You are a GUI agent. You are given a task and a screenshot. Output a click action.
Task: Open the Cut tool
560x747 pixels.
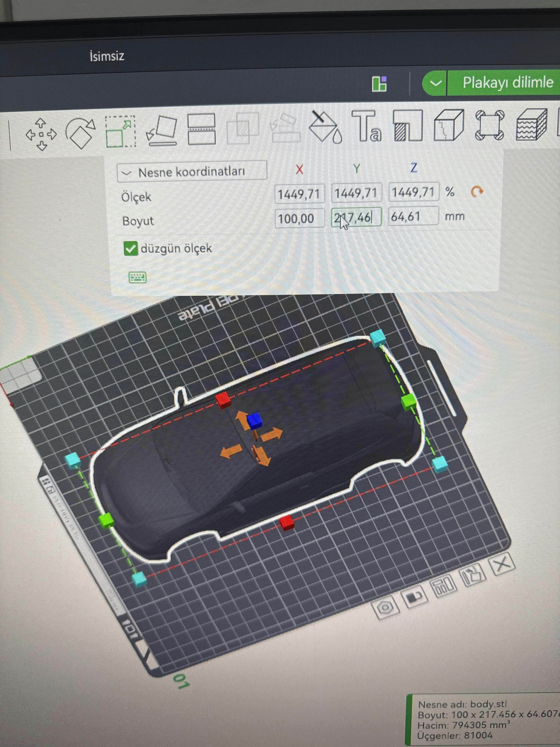201,129
